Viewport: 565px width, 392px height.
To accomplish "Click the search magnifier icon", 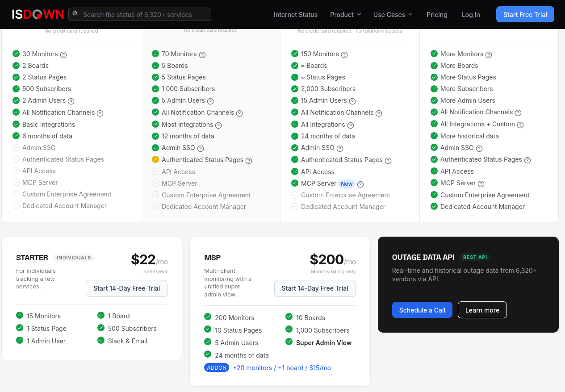I will 75,14.
